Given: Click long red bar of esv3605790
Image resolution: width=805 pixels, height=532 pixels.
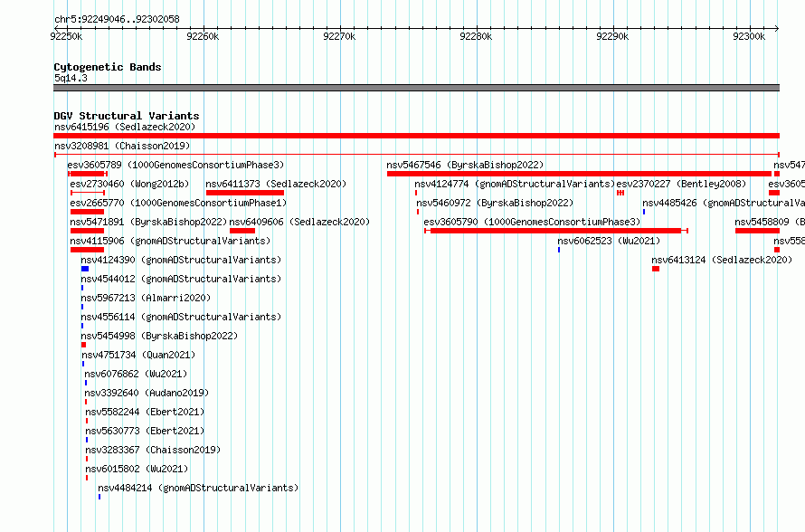Looking at the screenshot, I should [556, 231].
